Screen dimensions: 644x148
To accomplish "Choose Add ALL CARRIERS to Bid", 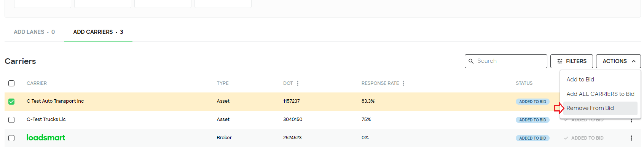I will [x=600, y=94].
